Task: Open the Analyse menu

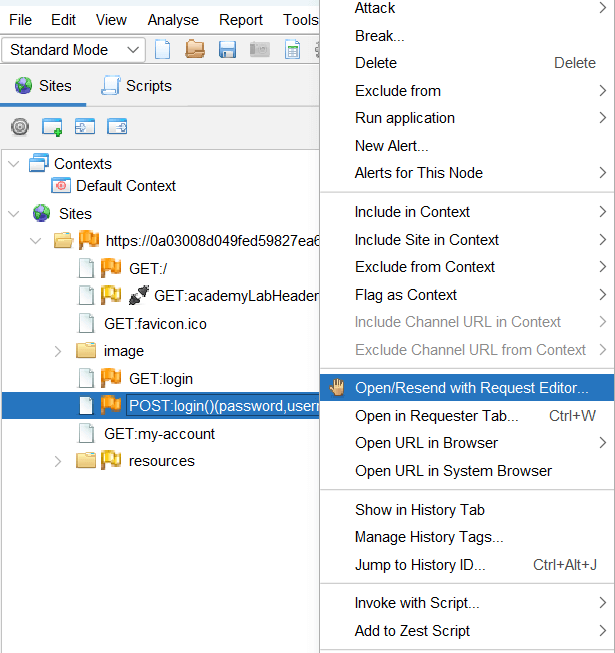Action: coord(173,20)
